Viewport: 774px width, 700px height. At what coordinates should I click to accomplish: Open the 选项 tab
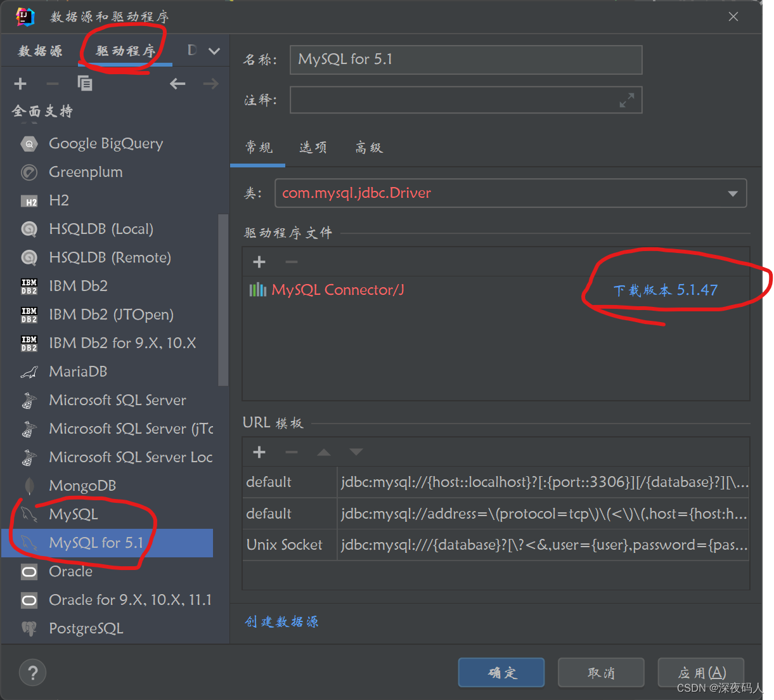point(313,148)
